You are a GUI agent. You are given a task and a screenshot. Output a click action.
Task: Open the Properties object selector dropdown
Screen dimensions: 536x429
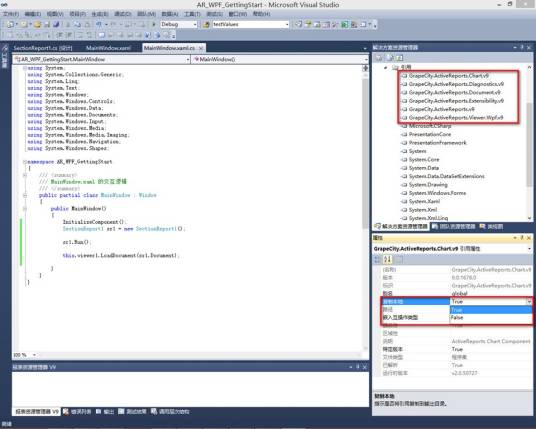(530, 249)
